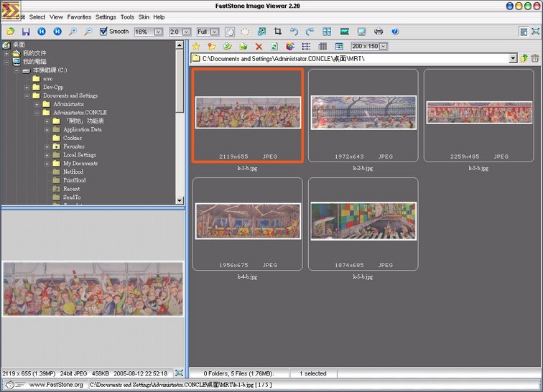Click the fit-image icon in preview status bar
Image resolution: width=543 pixels, height=392 pixels.
[x=179, y=373]
